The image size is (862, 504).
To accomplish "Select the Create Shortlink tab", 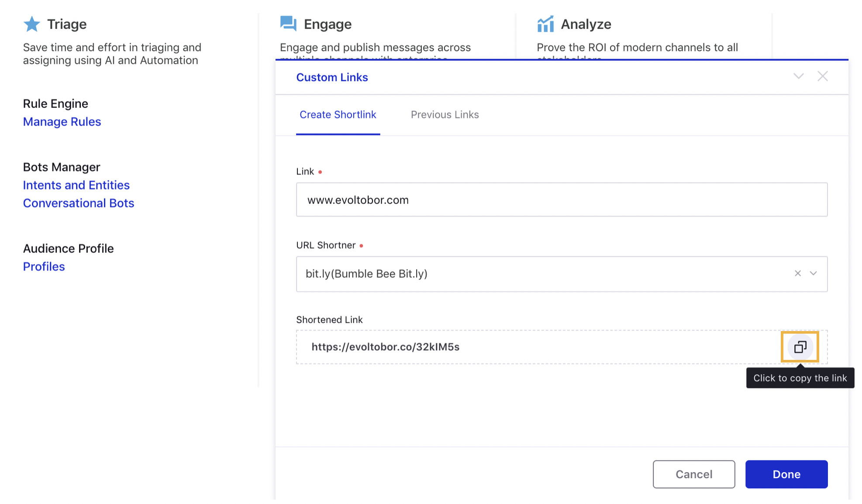I will tap(337, 114).
